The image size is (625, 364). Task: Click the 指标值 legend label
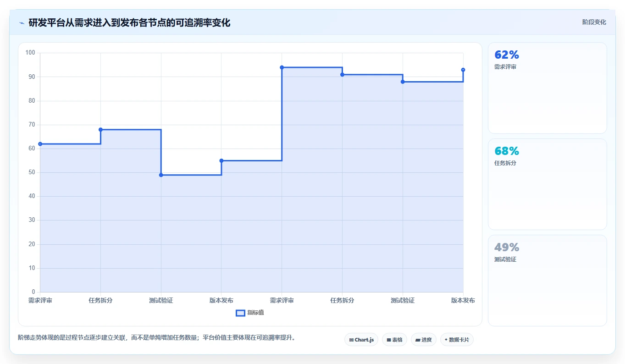point(255,313)
